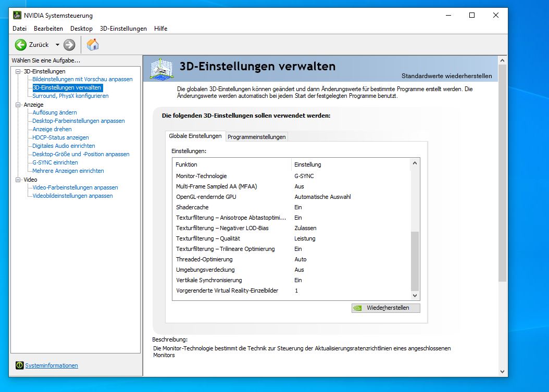Select OpenGL-rendernde GPU row
The height and width of the screenshot is (392, 549).
point(291,197)
